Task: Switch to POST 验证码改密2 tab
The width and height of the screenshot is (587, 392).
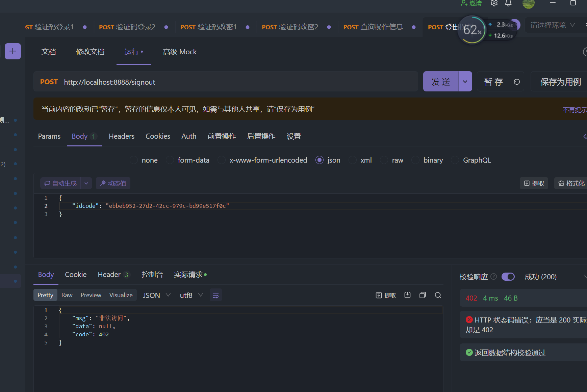Action: point(290,27)
